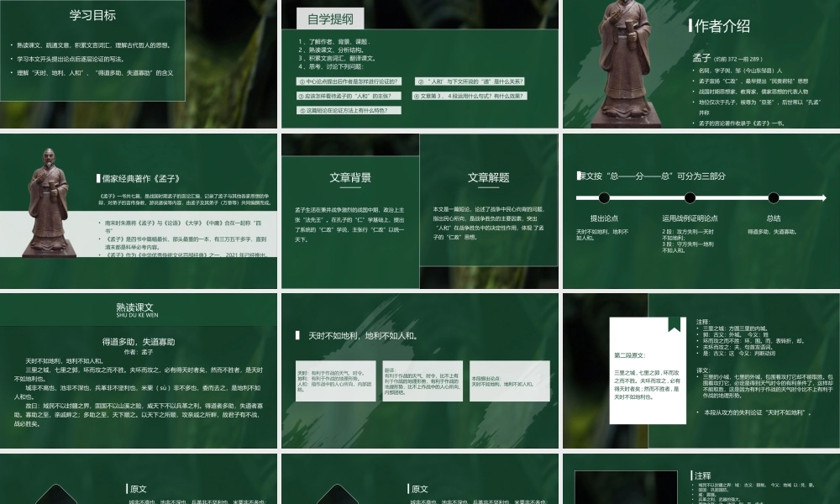Click the 总结 label under the timeline

tap(773, 218)
